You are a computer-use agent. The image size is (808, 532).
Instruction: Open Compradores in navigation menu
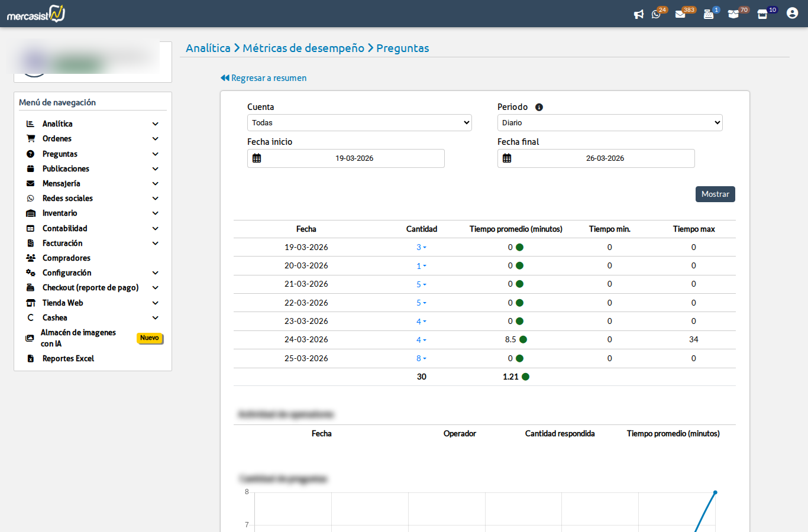(x=66, y=258)
